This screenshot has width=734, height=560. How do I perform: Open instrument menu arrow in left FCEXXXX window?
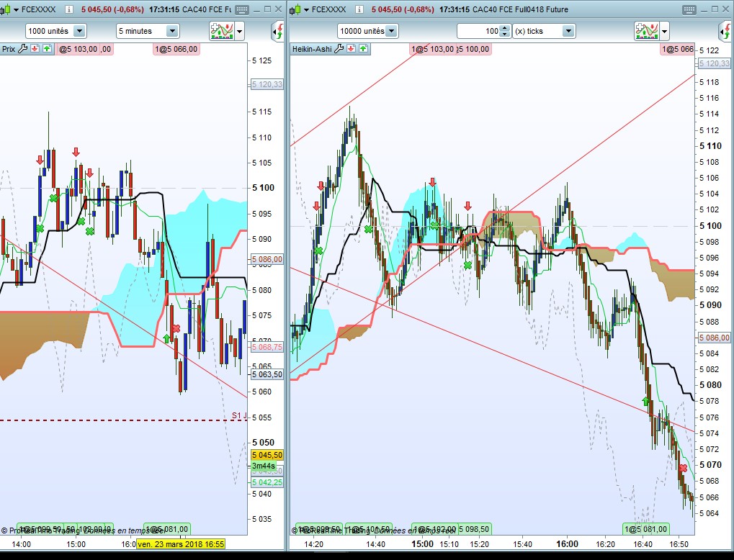17,9
